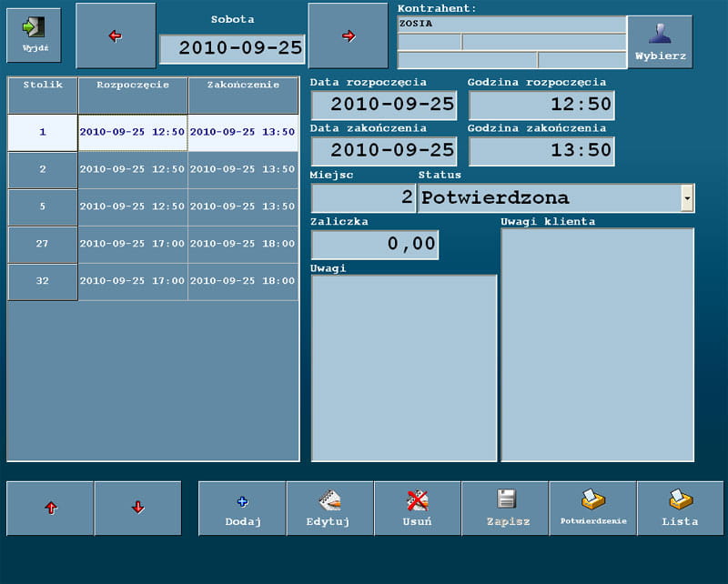Click the Miejsc seats count field

(x=363, y=197)
